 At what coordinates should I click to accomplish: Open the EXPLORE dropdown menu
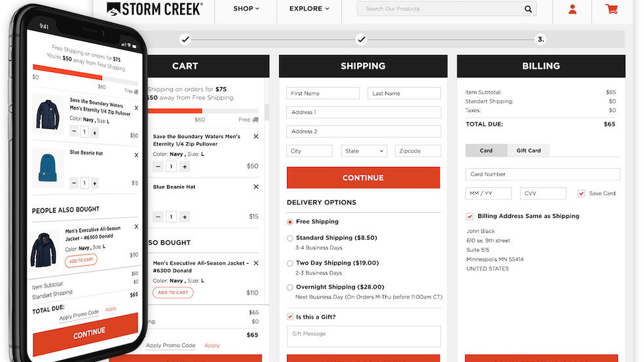pos(309,9)
